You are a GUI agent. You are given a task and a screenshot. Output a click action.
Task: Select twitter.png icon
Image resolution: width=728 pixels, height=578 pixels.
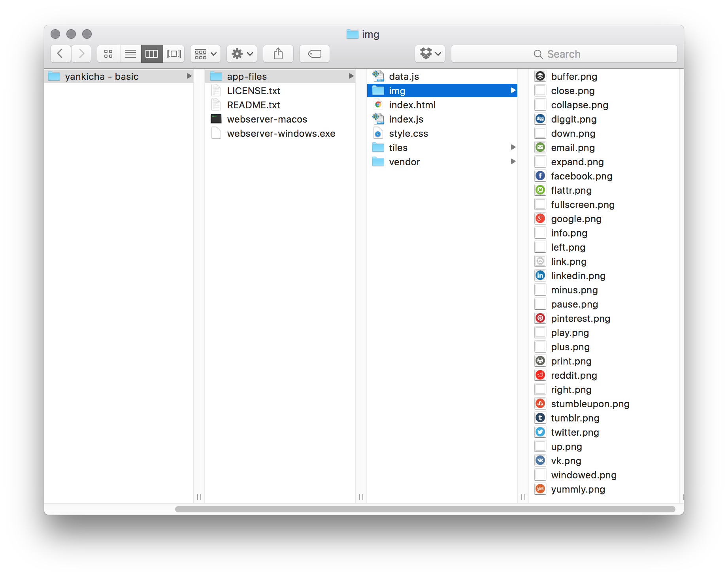coord(540,432)
